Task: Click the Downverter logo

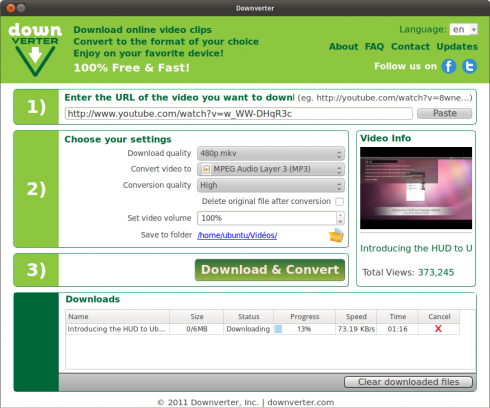Action: (35, 50)
